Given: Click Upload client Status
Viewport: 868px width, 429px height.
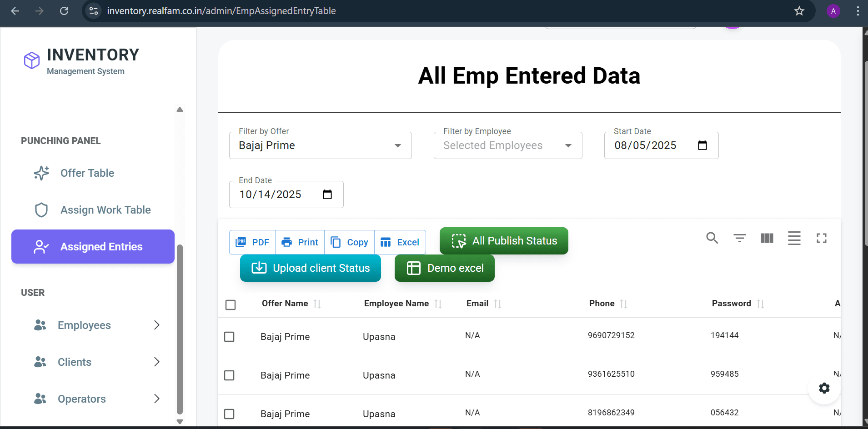Looking at the screenshot, I should coord(310,268).
